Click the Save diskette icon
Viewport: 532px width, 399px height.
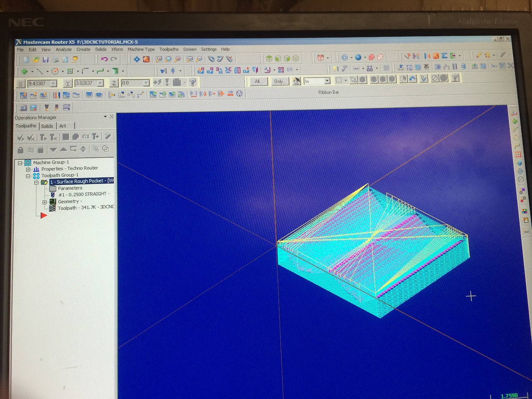click(46, 60)
